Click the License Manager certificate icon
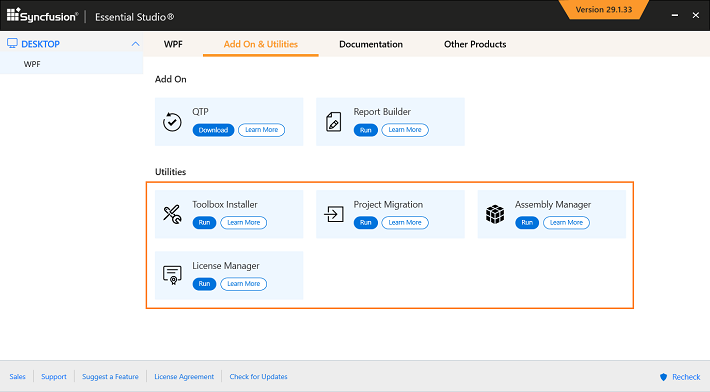The image size is (710, 392). coord(172,275)
